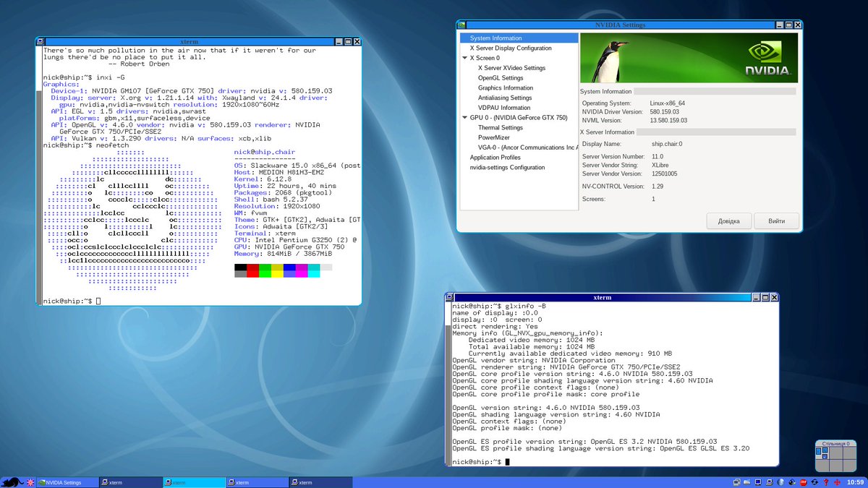
Task: Click the NVIDIA logo penguin banner image
Action: 689,59
